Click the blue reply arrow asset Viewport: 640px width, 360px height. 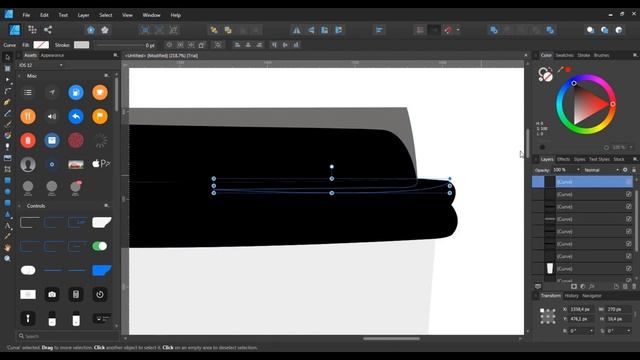pos(76,116)
